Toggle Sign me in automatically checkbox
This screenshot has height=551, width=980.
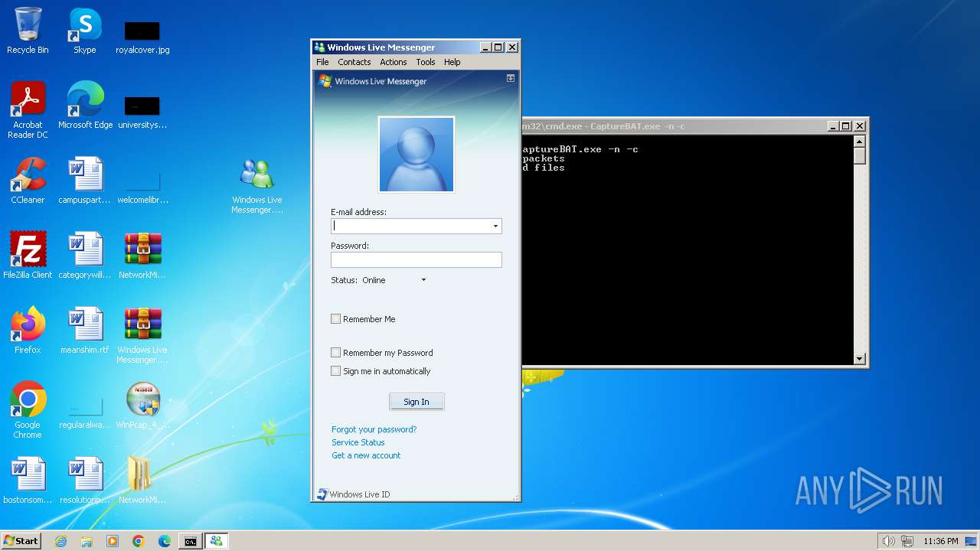click(x=335, y=371)
